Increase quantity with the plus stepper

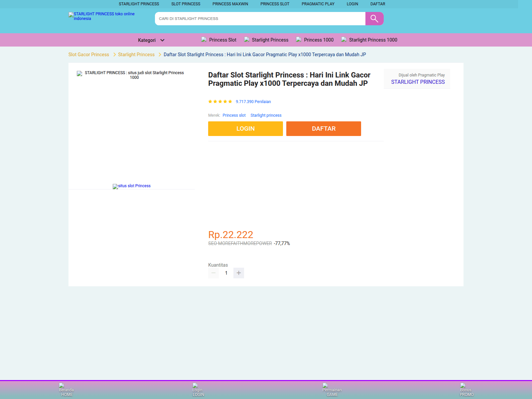pyautogui.click(x=238, y=273)
